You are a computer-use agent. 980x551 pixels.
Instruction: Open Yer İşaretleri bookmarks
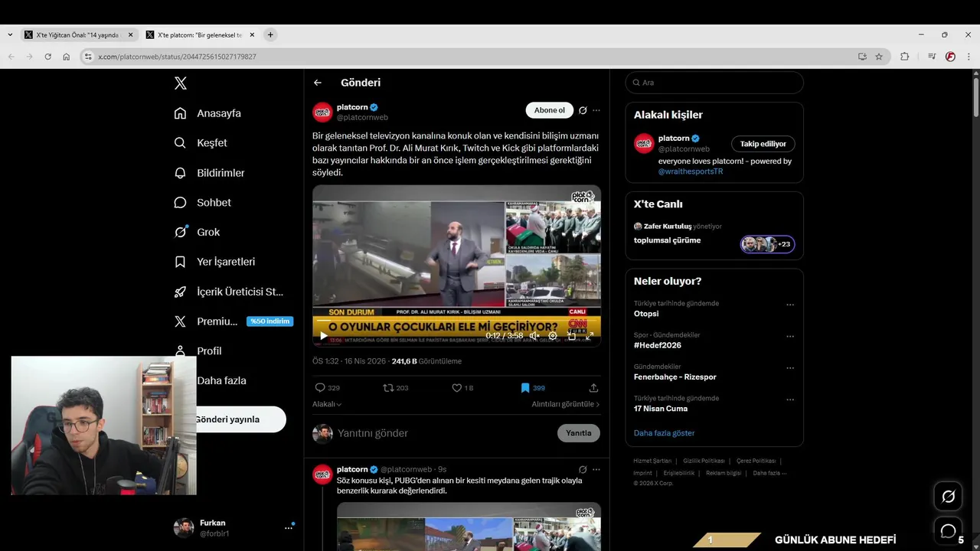tap(214, 262)
